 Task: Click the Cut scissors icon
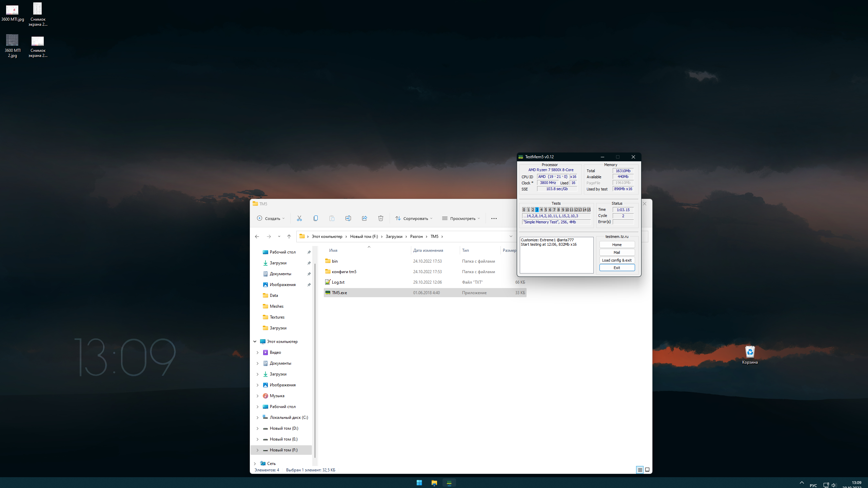[299, 218]
